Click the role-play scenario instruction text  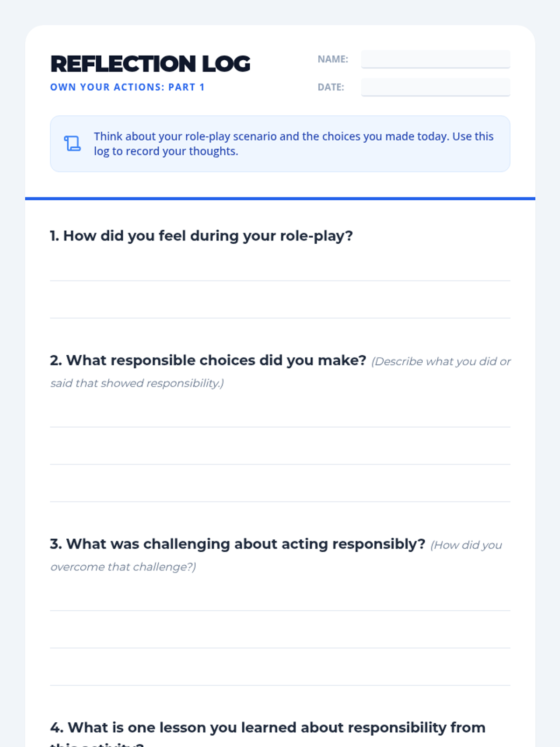(294, 144)
